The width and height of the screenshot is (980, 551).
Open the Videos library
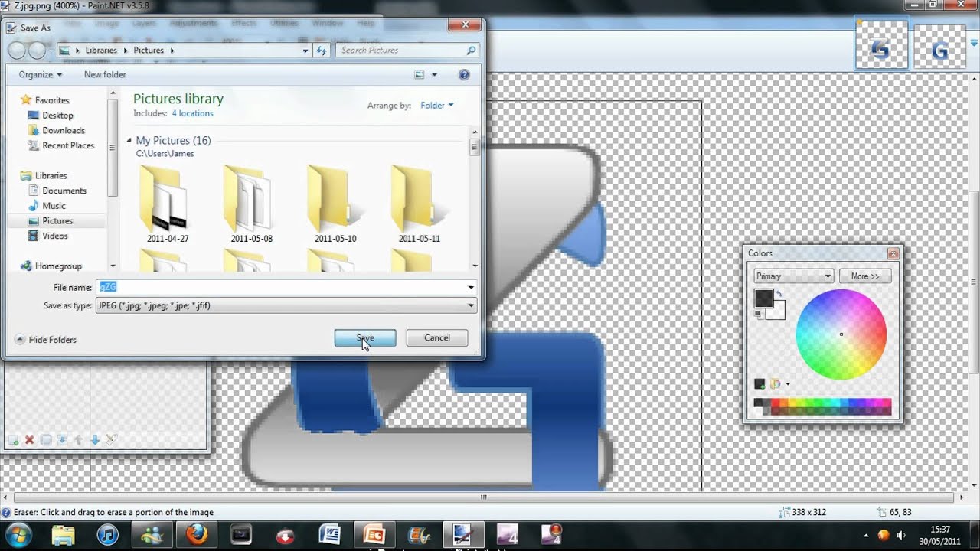(55, 236)
